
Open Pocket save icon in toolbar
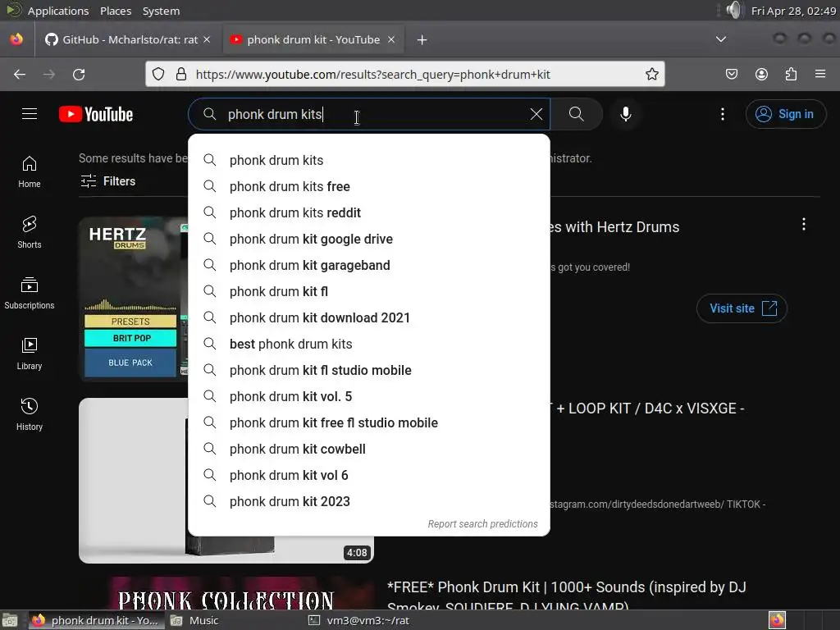(x=731, y=74)
